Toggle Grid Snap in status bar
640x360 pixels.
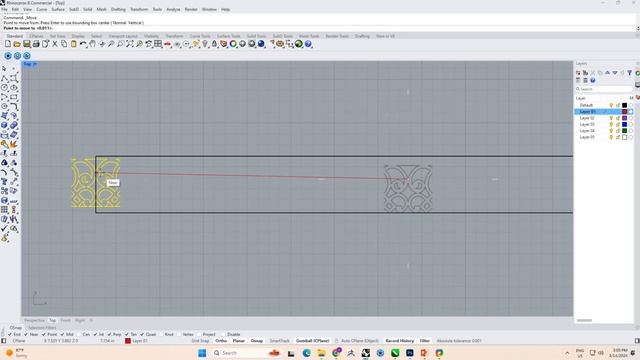[200, 341]
